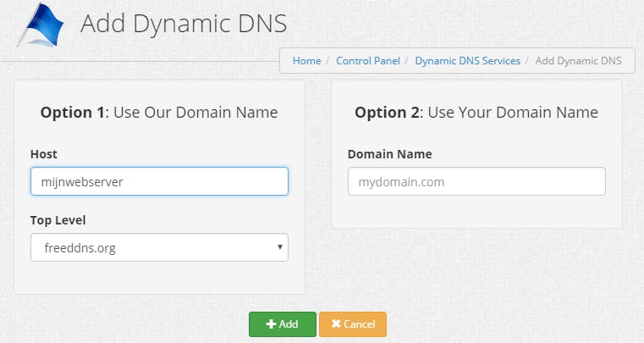Click the current Add Dynamic DNS breadcrumb
This screenshot has width=644, height=343.
click(x=578, y=61)
